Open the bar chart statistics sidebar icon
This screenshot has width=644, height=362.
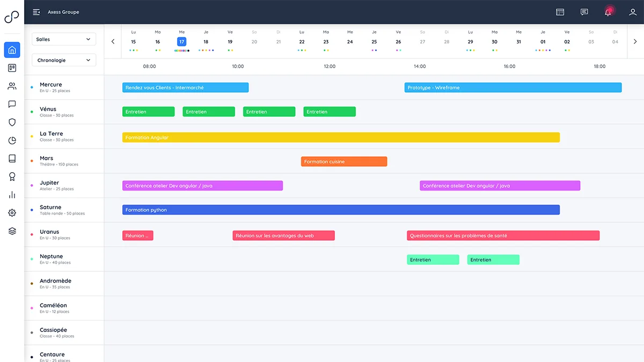12,195
